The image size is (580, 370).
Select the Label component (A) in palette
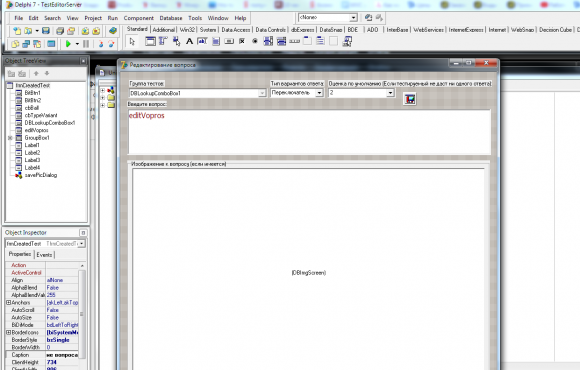189,41
